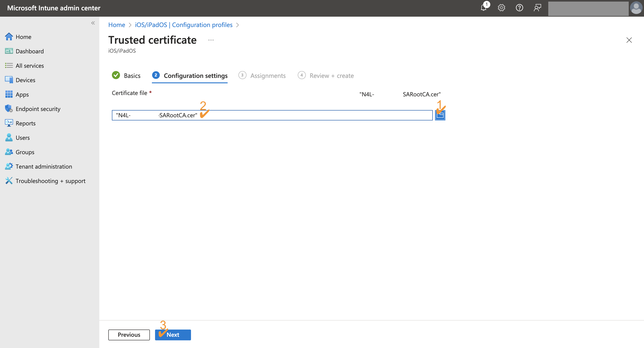Collapse the navigation sidebar
Viewport: 644px width, 348px height.
click(x=93, y=23)
